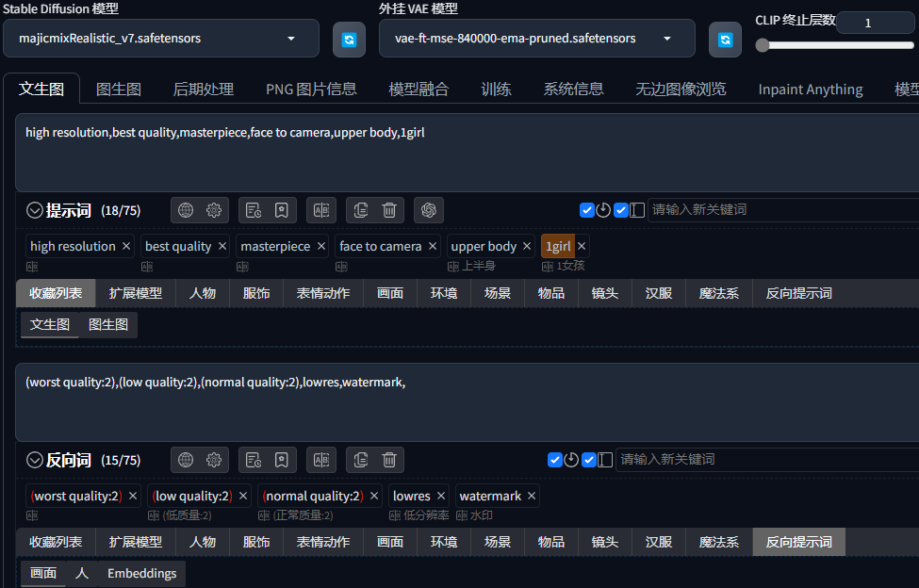This screenshot has height=588, width=919.
Task: Select 汉服 category in prompt tag bar
Action: (x=659, y=293)
